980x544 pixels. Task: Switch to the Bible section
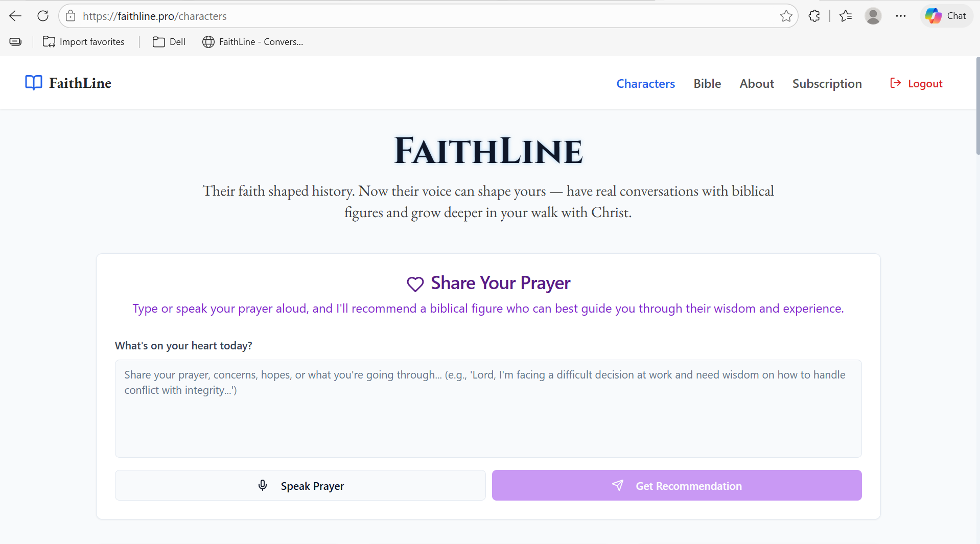pyautogui.click(x=707, y=83)
